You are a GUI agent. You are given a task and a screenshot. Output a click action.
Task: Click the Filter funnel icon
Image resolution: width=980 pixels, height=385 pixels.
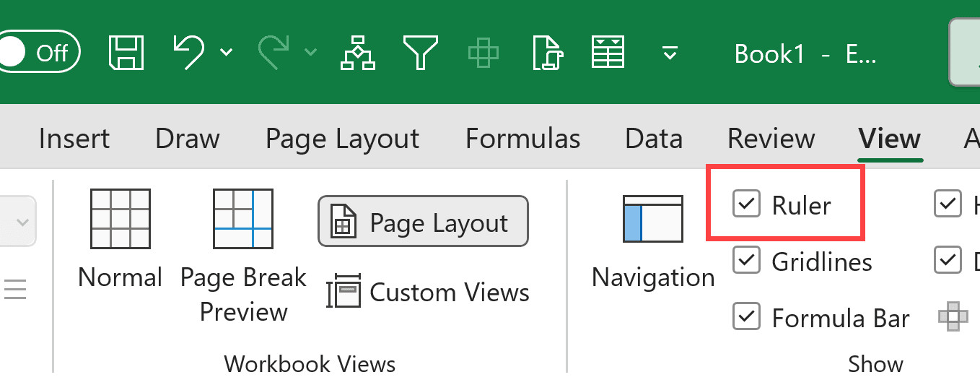click(x=420, y=53)
